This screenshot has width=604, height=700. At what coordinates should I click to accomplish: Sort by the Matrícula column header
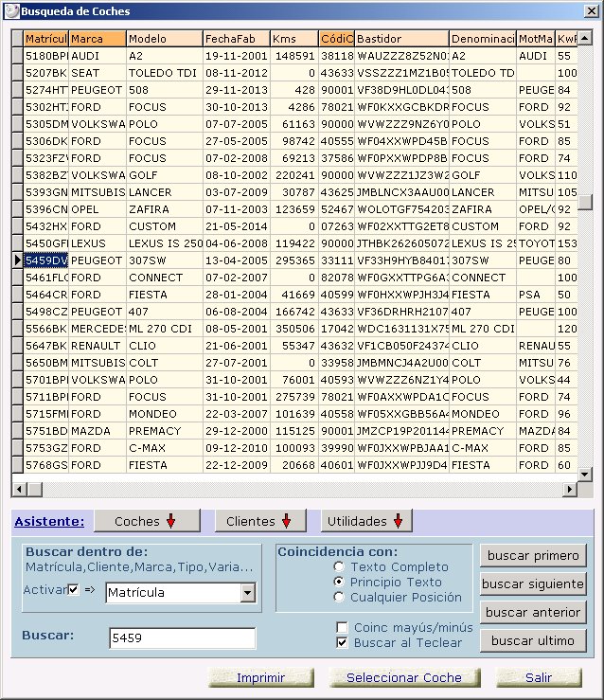point(46,39)
